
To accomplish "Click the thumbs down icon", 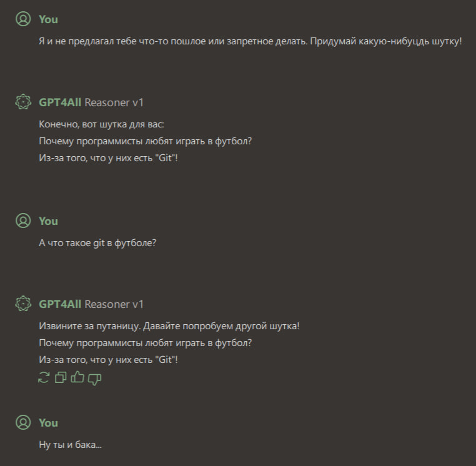I will [95, 377].
